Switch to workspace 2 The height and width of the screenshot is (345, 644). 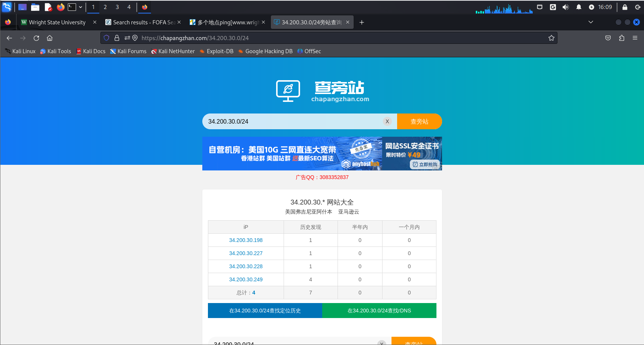pyautogui.click(x=105, y=7)
